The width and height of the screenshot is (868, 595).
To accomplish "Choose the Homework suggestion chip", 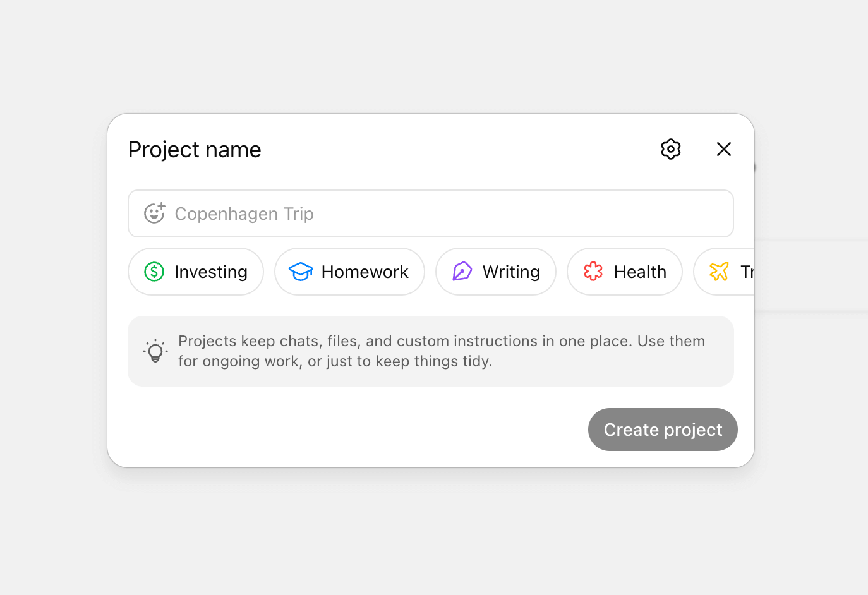I will tap(349, 272).
